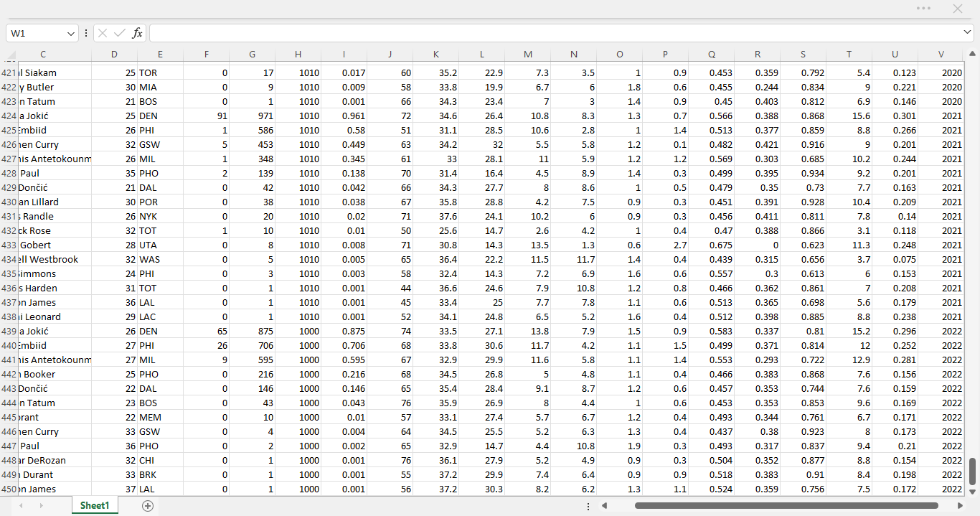The width and height of the screenshot is (980, 516).
Task: Click the vertical scrollbar up arrow
Action: tap(973, 54)
